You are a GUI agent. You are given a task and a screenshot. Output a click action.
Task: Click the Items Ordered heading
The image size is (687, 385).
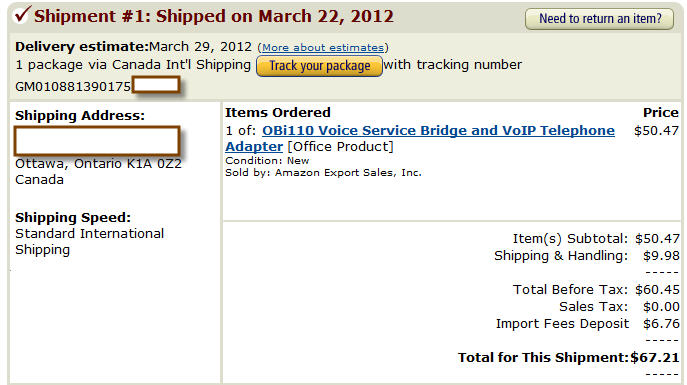point(278,113)
